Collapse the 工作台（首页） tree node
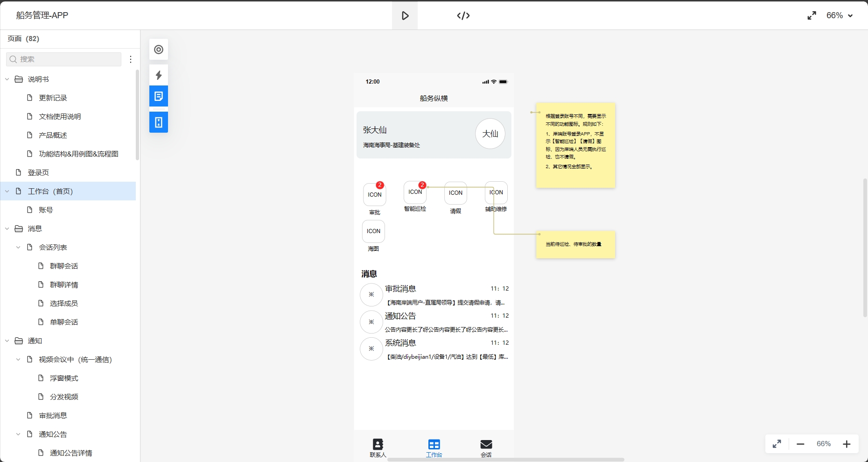Screen dimensions: 868x462 click(x=7, y=192)
